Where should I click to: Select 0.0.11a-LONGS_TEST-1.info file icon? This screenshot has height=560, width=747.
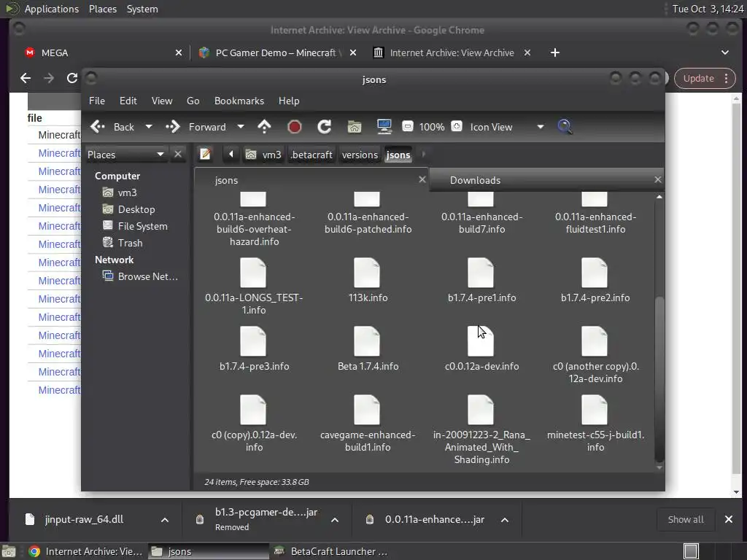tap(253, 273)
